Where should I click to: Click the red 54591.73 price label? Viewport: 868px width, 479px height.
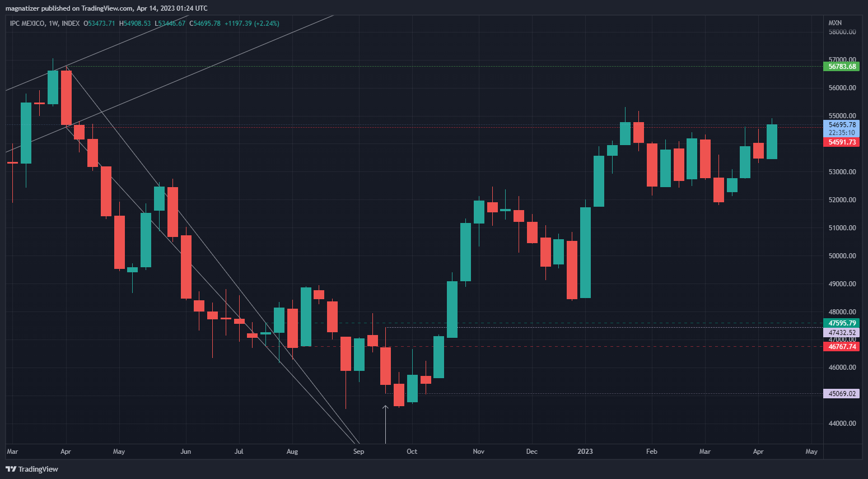click(x=842, y=142)
